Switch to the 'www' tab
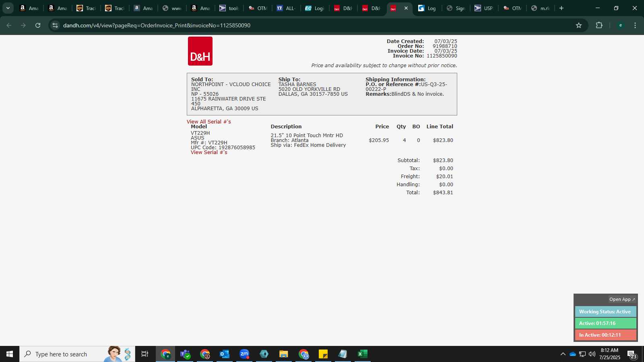This screenshot has height=362, width=644. tap(172, 8)
